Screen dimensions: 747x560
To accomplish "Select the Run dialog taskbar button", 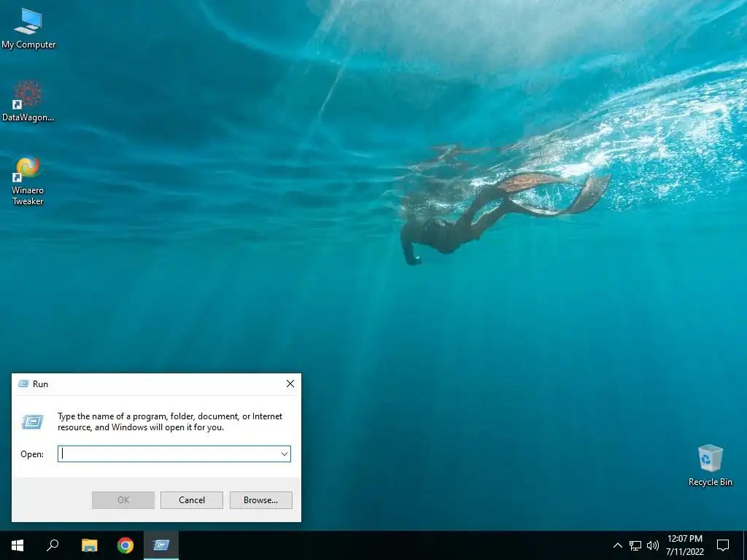I will click(x=161, y=545).
